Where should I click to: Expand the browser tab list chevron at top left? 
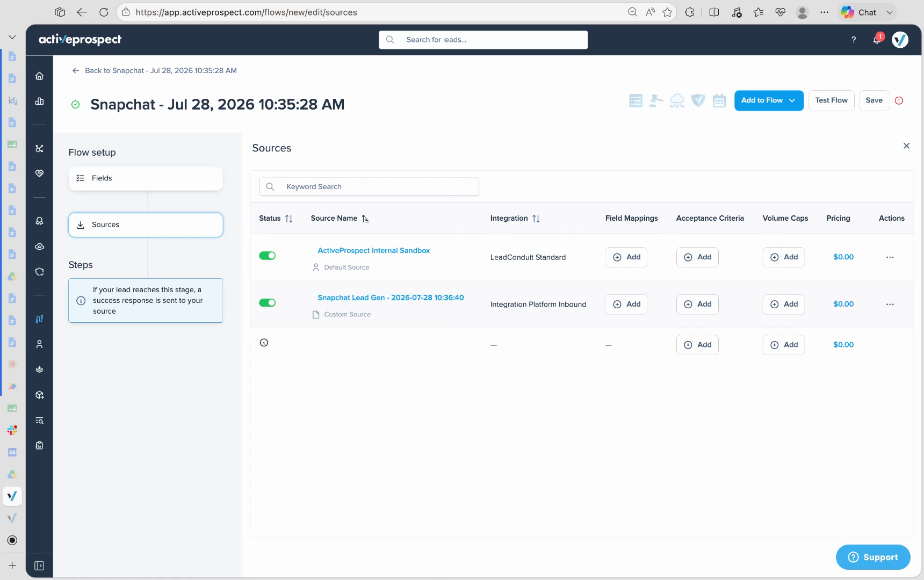tap(12, 37)
